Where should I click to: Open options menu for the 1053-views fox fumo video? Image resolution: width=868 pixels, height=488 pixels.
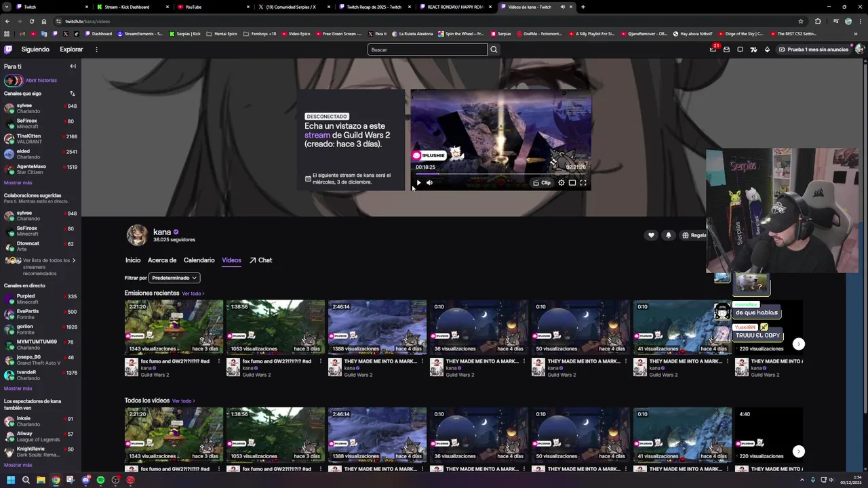321,361
